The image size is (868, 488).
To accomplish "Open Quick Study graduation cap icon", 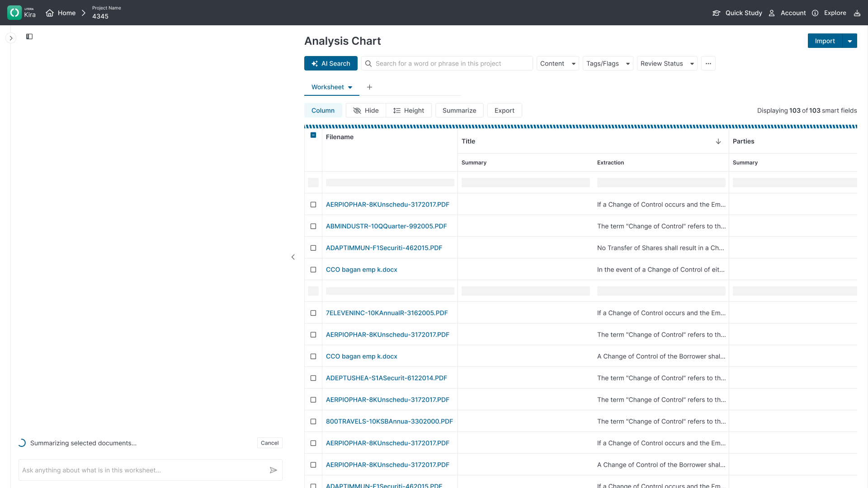I will point(716,13).
